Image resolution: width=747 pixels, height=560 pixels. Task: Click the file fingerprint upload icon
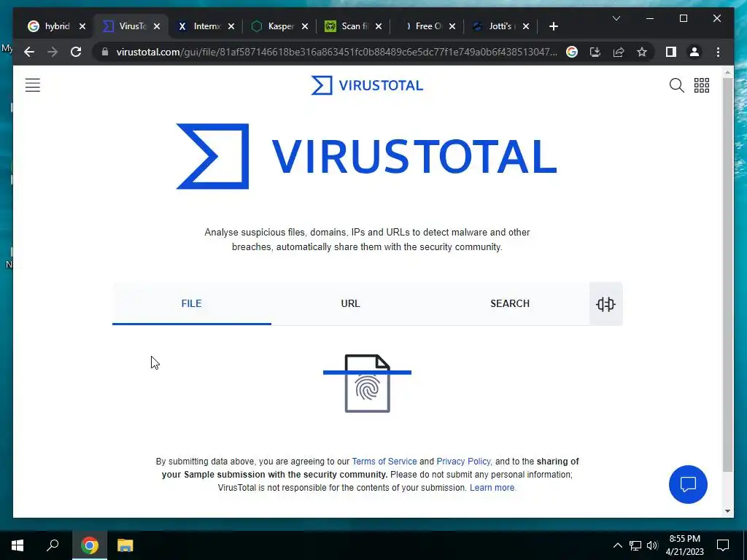click(367, 383)
